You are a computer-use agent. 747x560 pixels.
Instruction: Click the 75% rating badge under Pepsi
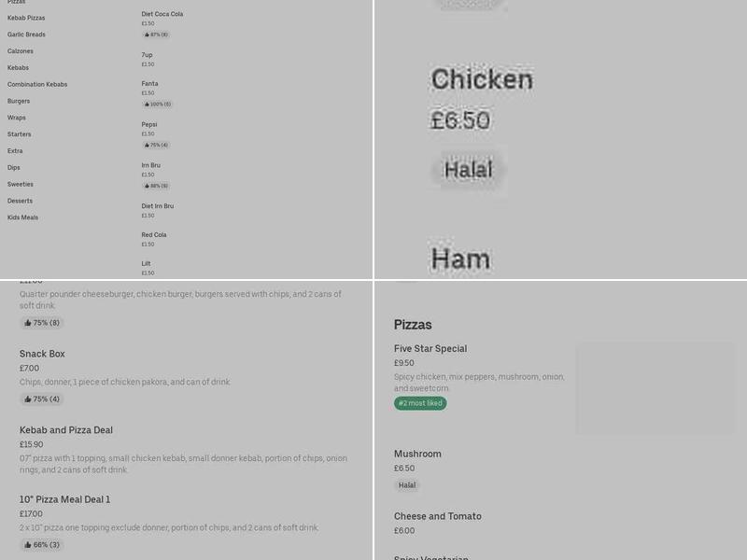point(155,145)
